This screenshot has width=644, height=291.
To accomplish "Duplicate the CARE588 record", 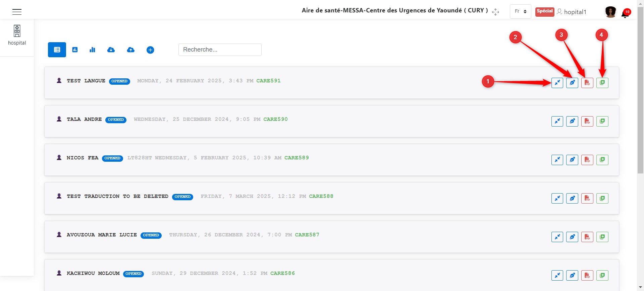I will (602, 198).
